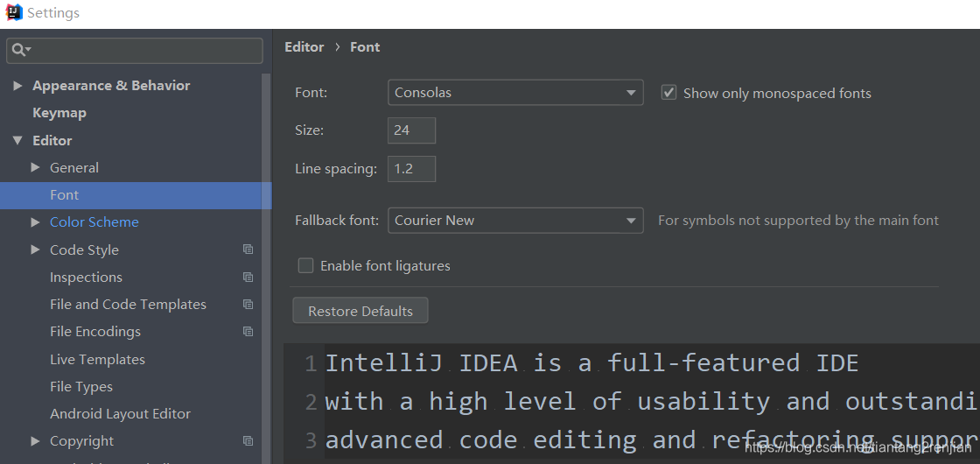The height and width of the screenshot is (464, 980).
Task: Expand the General node arrow
Action: (36, 167)
